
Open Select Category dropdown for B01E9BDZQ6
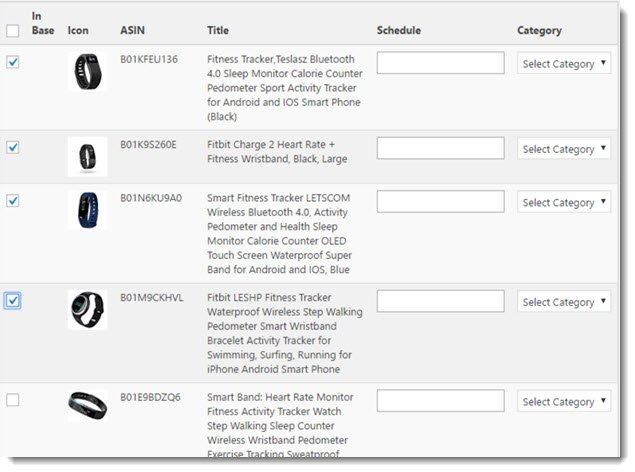point(564,402)
